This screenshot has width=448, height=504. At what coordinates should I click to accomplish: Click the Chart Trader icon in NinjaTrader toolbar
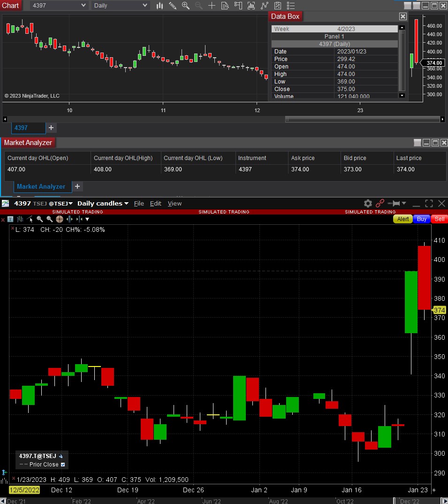point(238,6)
